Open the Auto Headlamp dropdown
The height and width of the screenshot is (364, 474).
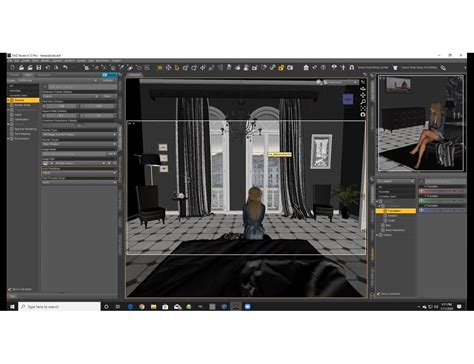pyautogui.click(x=79, y=173)
